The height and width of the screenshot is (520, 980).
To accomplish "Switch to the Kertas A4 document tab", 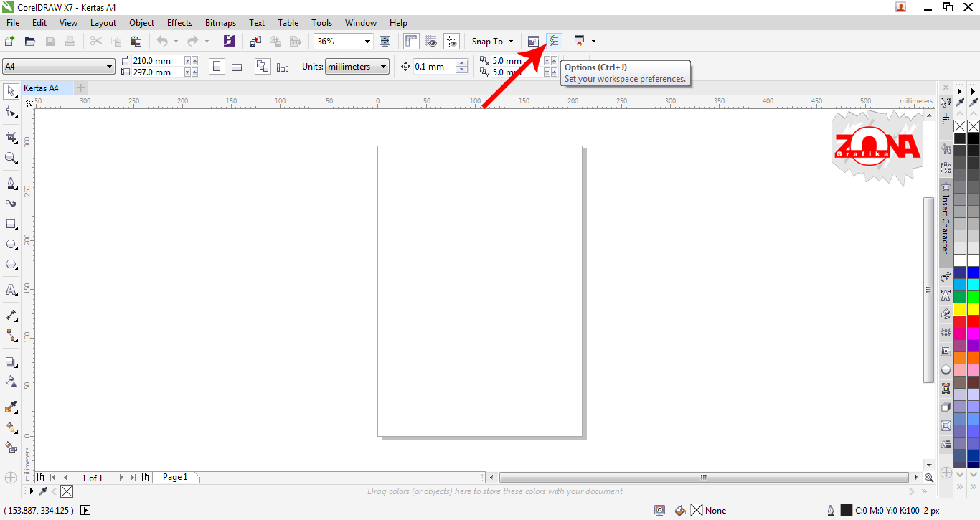I will (x=47, y=88).
